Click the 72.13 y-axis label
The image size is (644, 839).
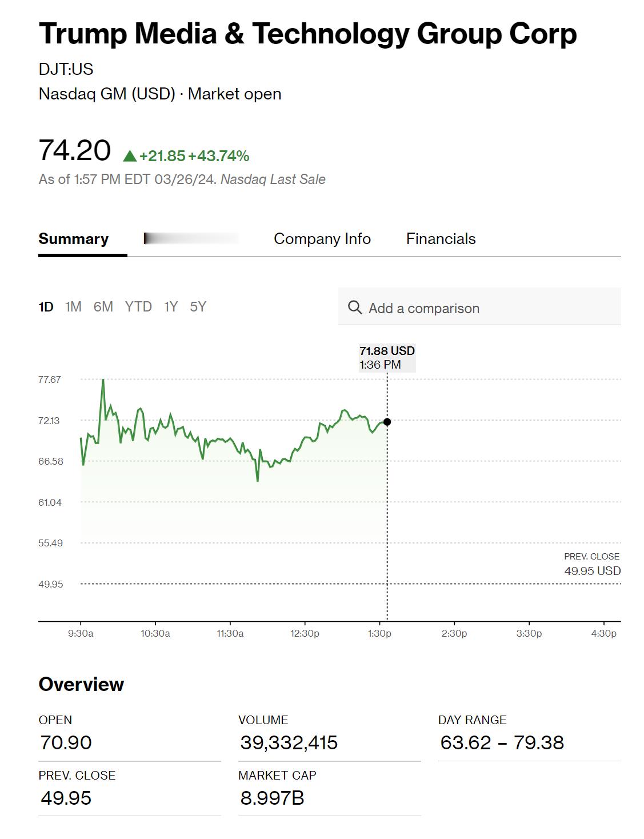coord(49,421)
